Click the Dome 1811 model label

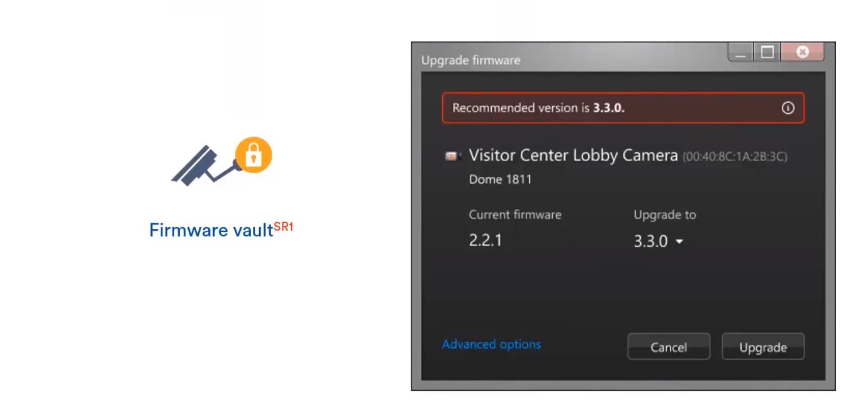coord(500,179)
